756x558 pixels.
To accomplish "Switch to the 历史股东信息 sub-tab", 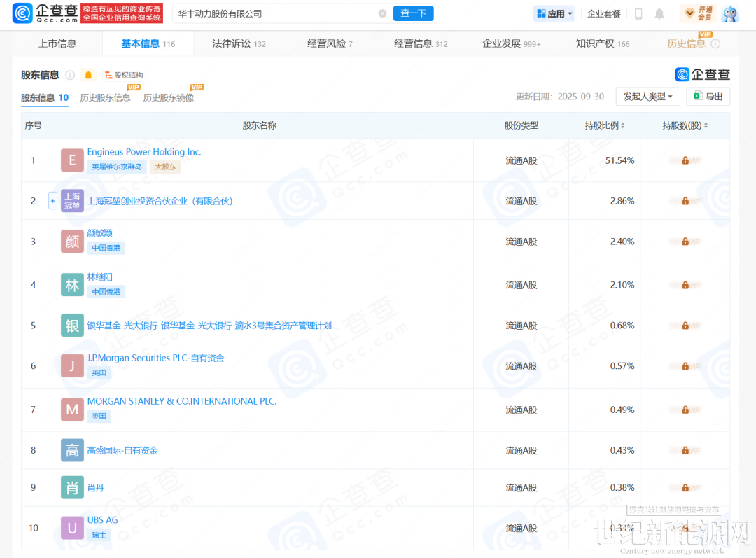I will (106, 97).
